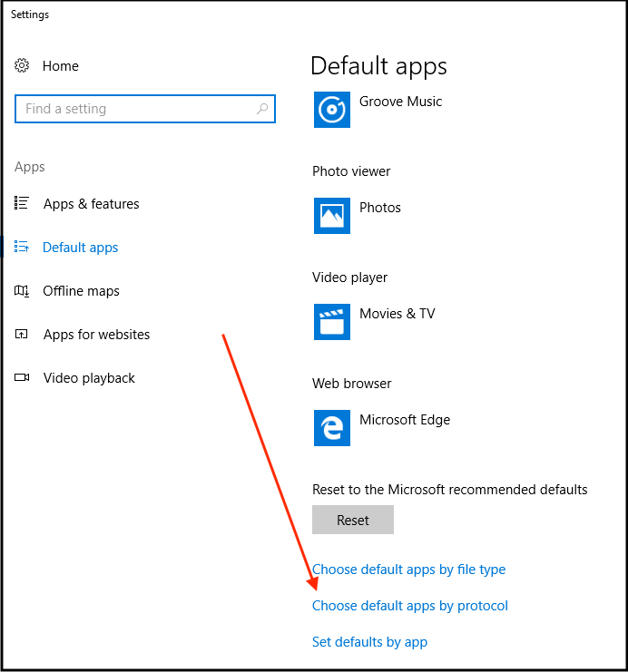This screenshot has width=628, height=672.
Task: Click the Microsoft Edge browser icon
Action: [331, 428]
